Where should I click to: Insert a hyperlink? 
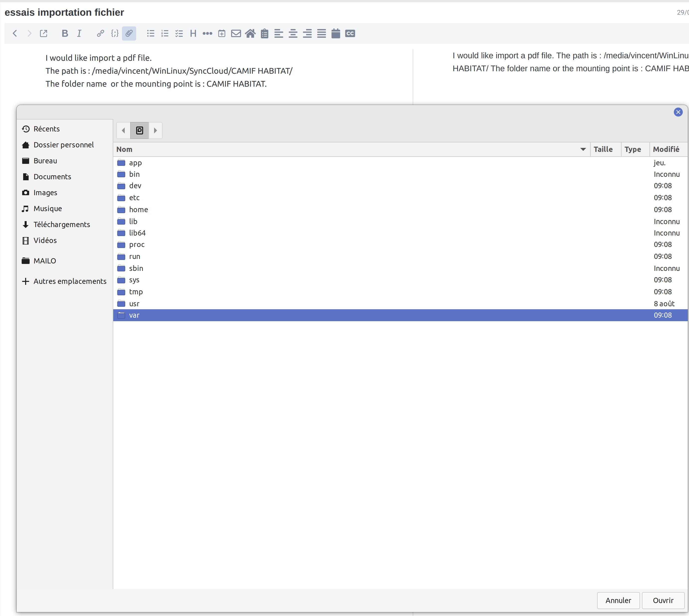click(x=100, y=33)
